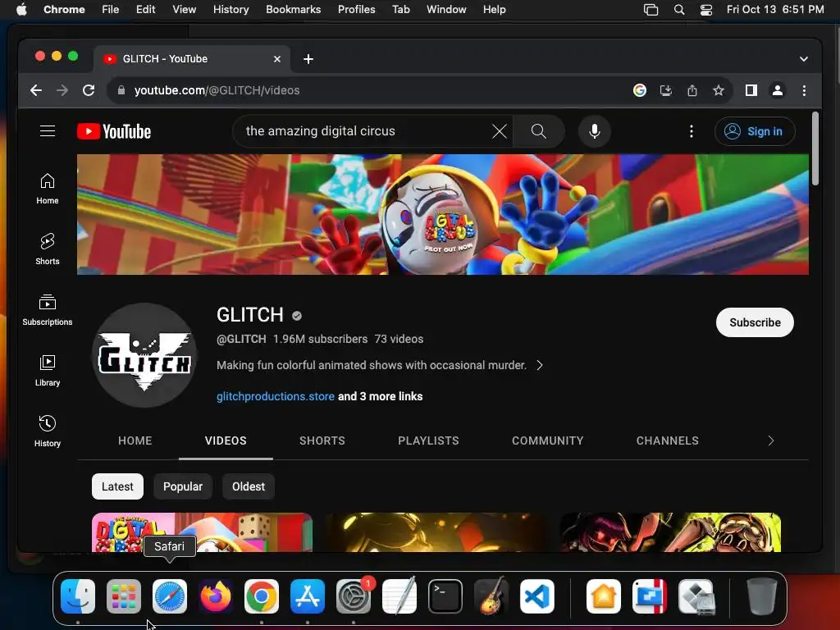This screenshot has width=840, height=630.
Task: Click the VIDEOS channel tab
Action: 226,441
